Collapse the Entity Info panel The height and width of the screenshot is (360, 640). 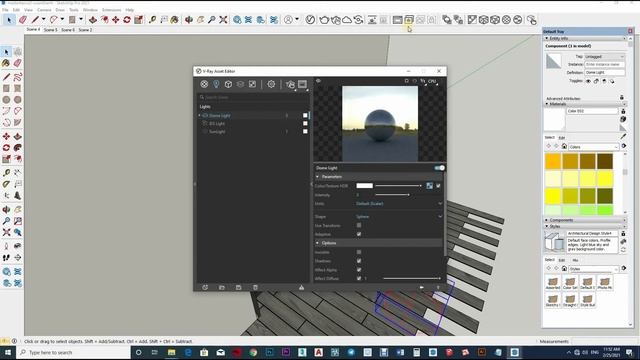(547, 38)
